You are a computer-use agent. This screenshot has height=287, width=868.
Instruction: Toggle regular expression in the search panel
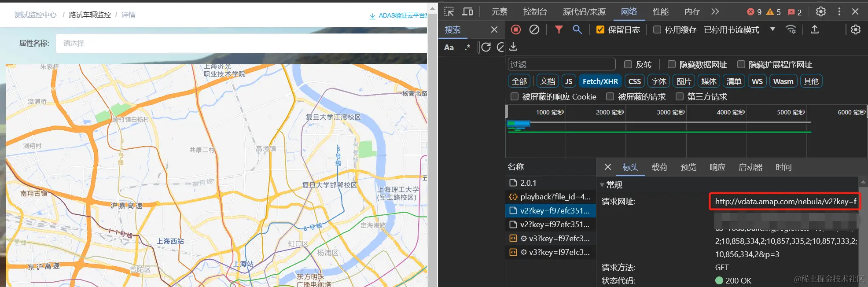click(467, 47)
